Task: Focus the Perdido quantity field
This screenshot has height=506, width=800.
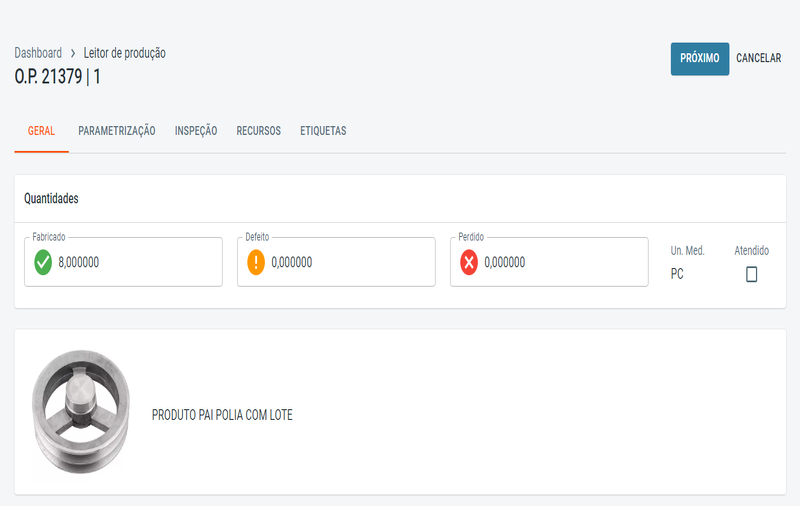Action: pyautogui.click(x=549, y=262)
